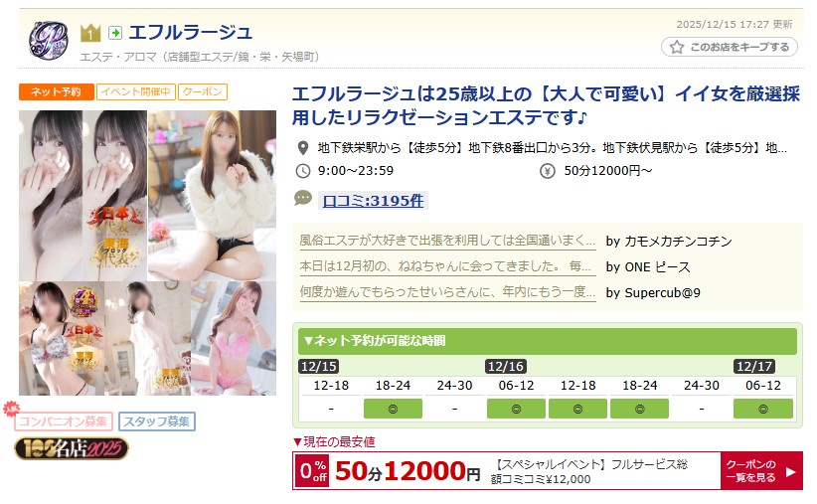Click the shop logo icon beside エフルラージュ
This screenshot has width=817, height=504.
(x=48, y=40)
